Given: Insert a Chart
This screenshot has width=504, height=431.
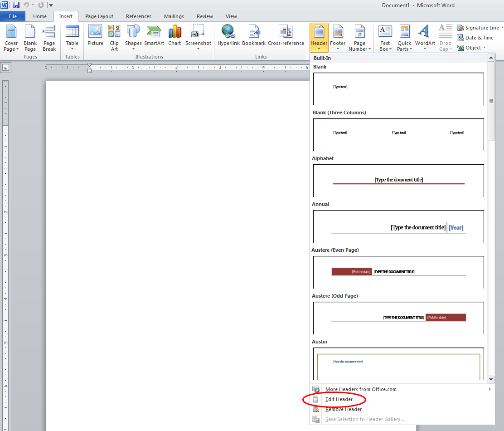Looking at the screenshot, I should click(x=174, y=36).
